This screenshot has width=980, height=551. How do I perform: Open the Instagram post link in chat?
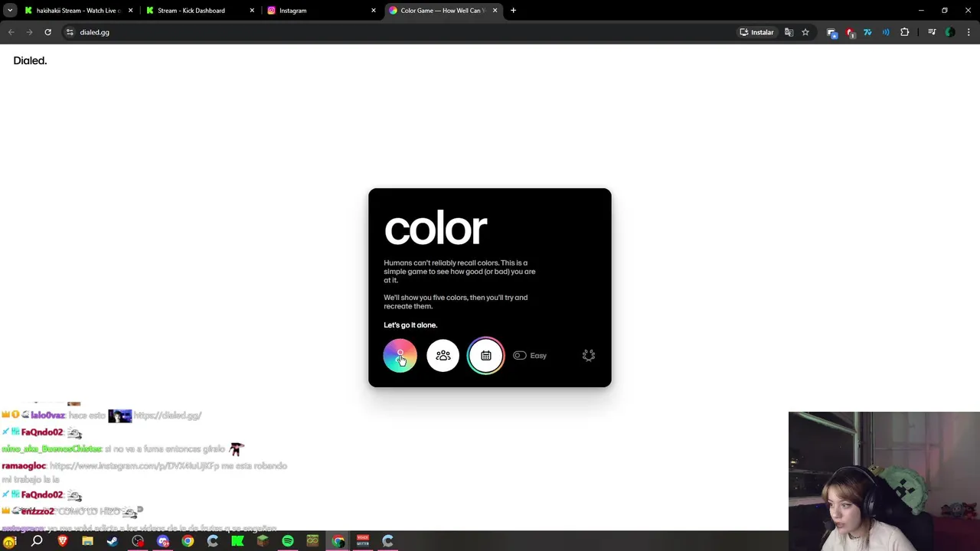[x=135, y=465]
